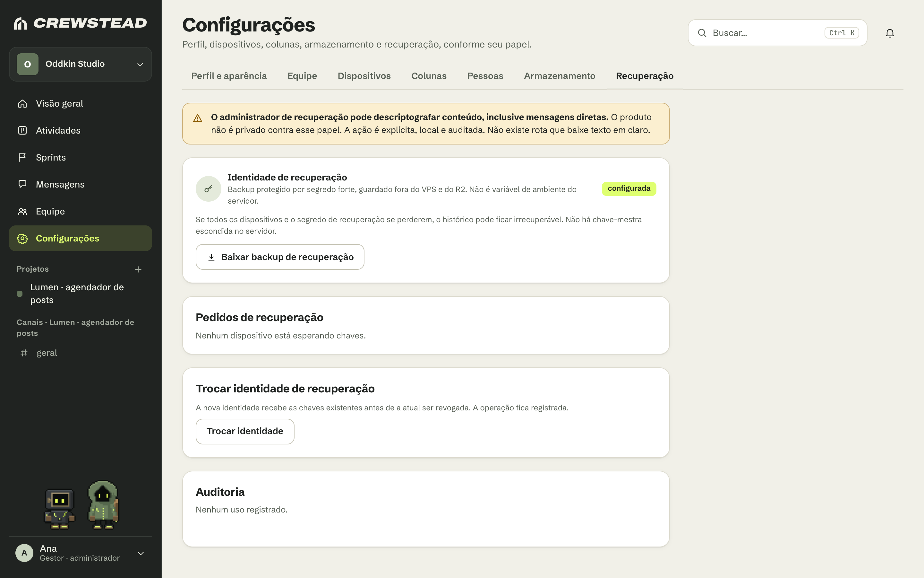Select the Recuperação tab
The image size is (924, 578).
pyautogui.click(x=645, y=76)
